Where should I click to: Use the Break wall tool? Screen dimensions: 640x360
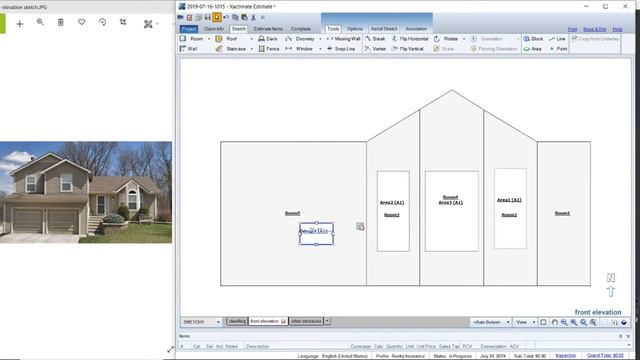point(375,38)
